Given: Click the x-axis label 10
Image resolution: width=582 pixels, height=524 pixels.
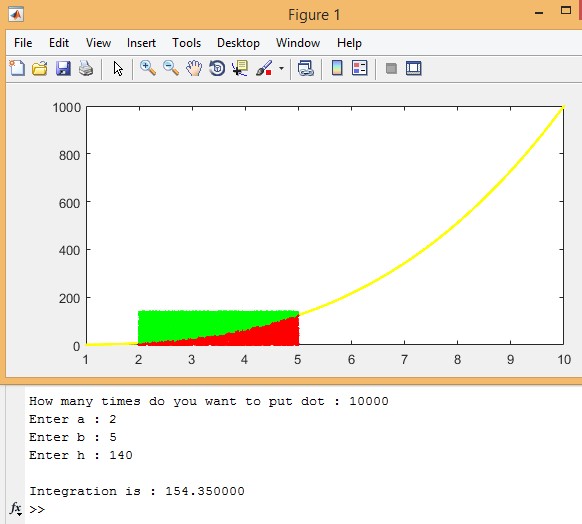Looking at the screenshot, I should [x=564, y=359].
